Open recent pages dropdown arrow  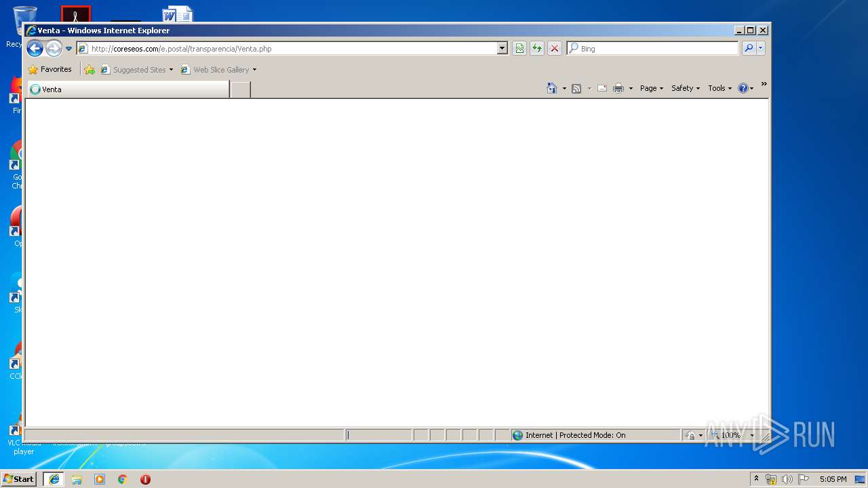[68, 49]
